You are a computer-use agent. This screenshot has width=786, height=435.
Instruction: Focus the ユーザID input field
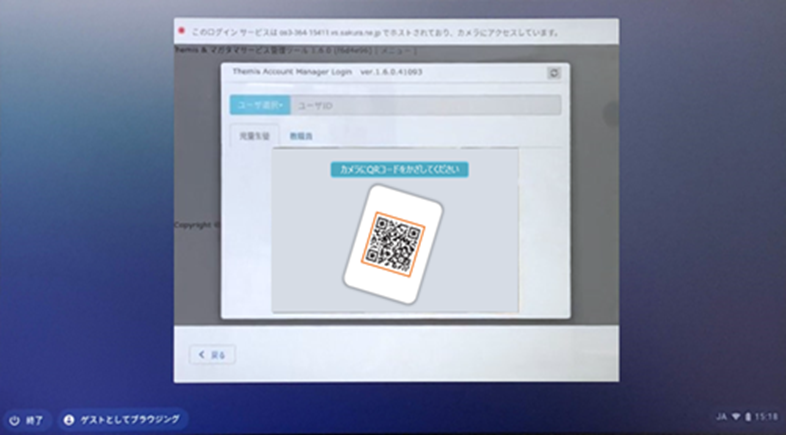point(426,105)
